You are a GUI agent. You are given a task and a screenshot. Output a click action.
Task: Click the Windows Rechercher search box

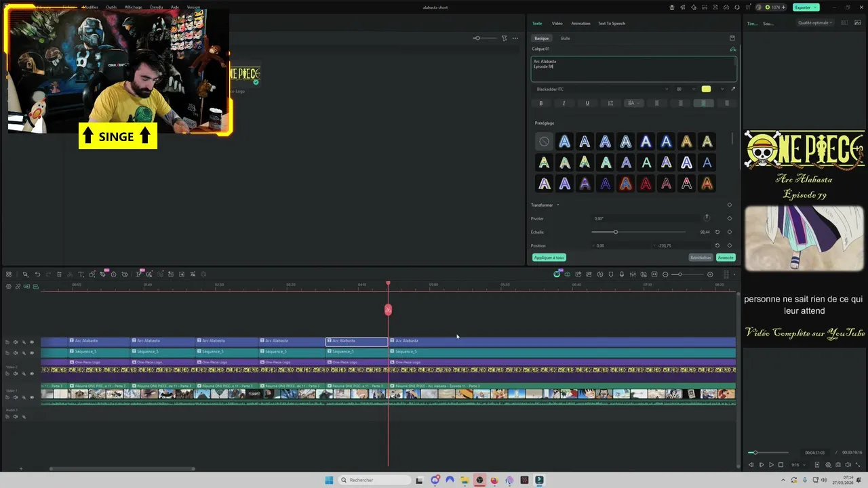pos(376,480)
